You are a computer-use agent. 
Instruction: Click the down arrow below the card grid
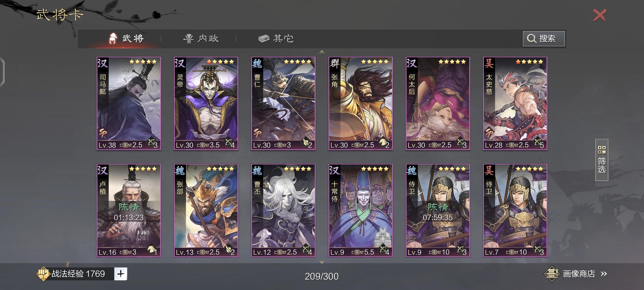[x=322, y=262]
